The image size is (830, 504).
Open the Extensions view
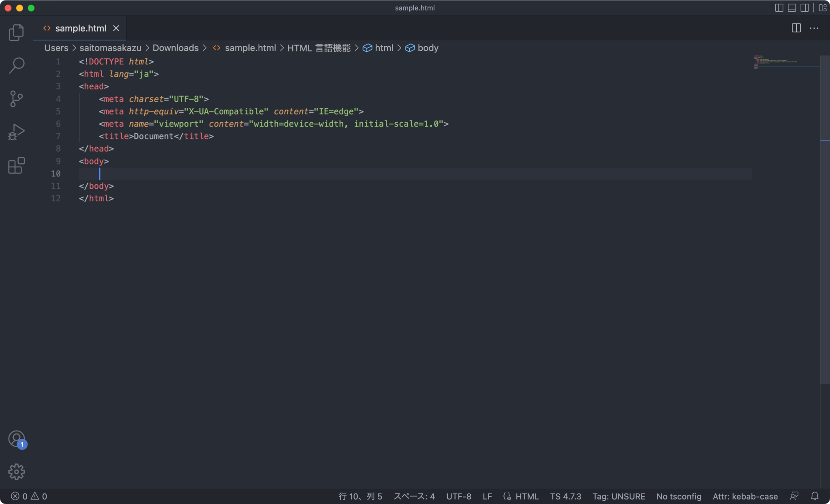pyautogui.click(x=16, y=165)
